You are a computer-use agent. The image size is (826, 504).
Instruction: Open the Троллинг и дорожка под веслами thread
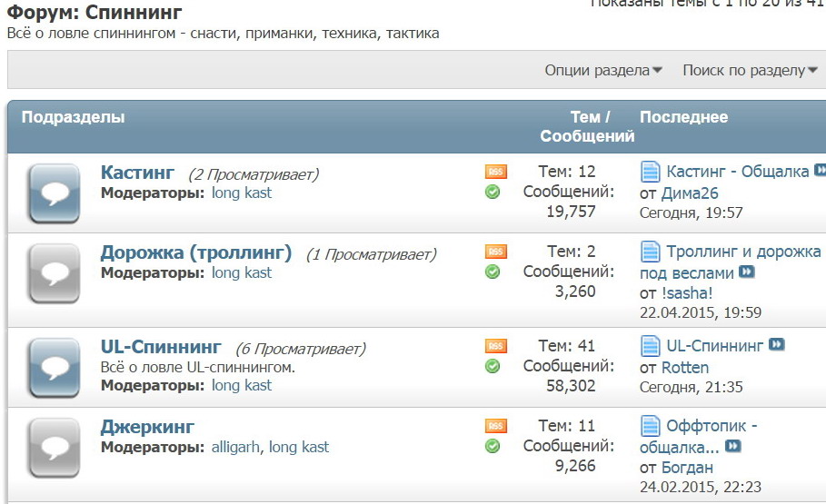[743, 252]
